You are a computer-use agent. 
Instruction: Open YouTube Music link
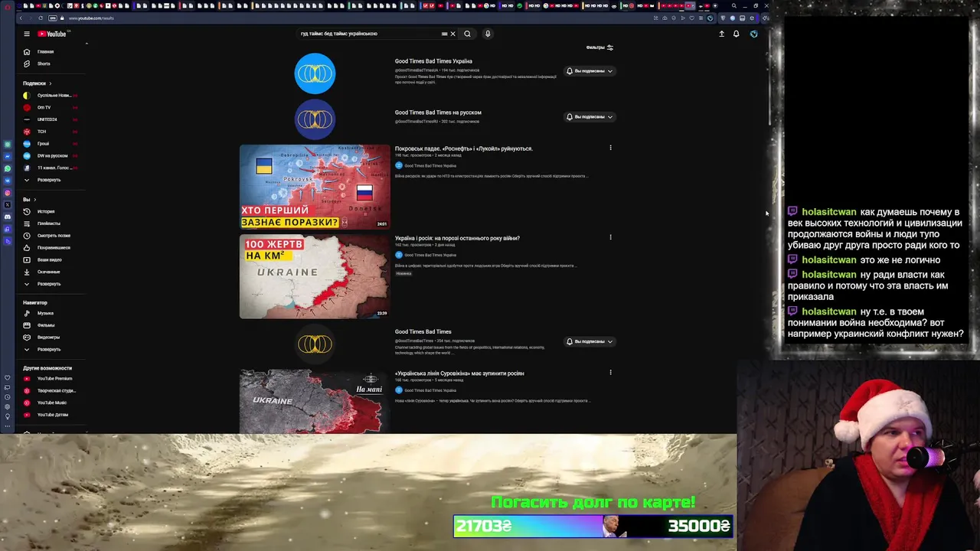point(49,403)
